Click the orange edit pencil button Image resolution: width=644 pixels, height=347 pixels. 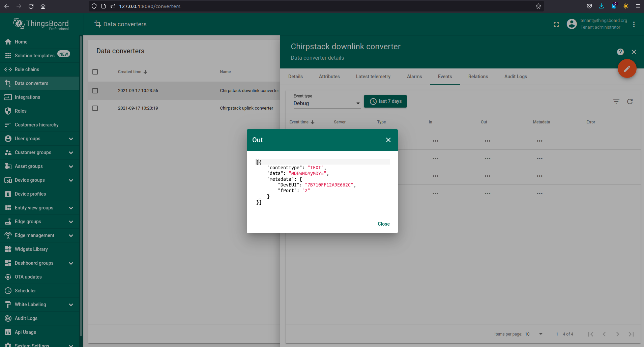627,69
